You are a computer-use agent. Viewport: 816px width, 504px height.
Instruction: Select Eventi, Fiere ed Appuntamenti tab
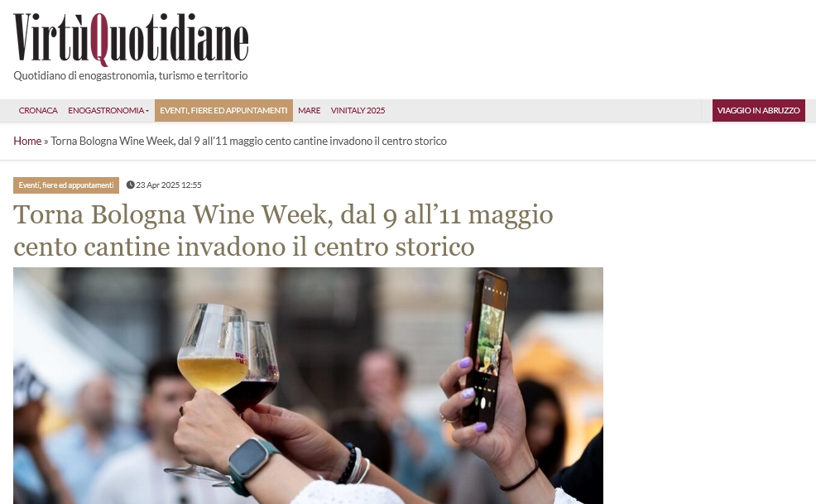(x=223, y=110)
